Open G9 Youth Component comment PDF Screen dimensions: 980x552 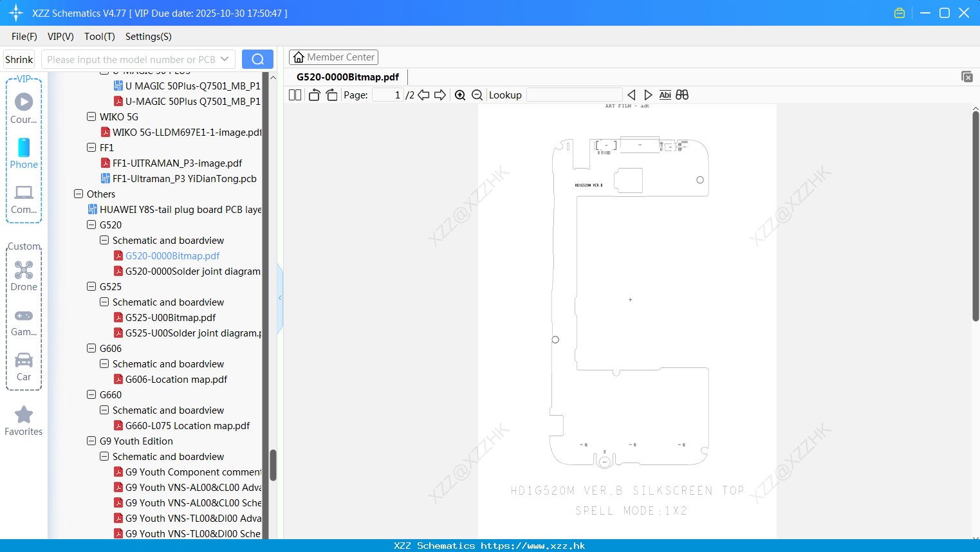[x=187, y=472]
